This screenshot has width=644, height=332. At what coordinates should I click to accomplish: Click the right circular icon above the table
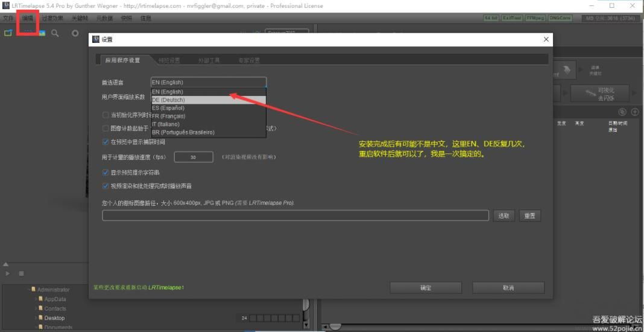pyautogui.click(x=635, y=112)
